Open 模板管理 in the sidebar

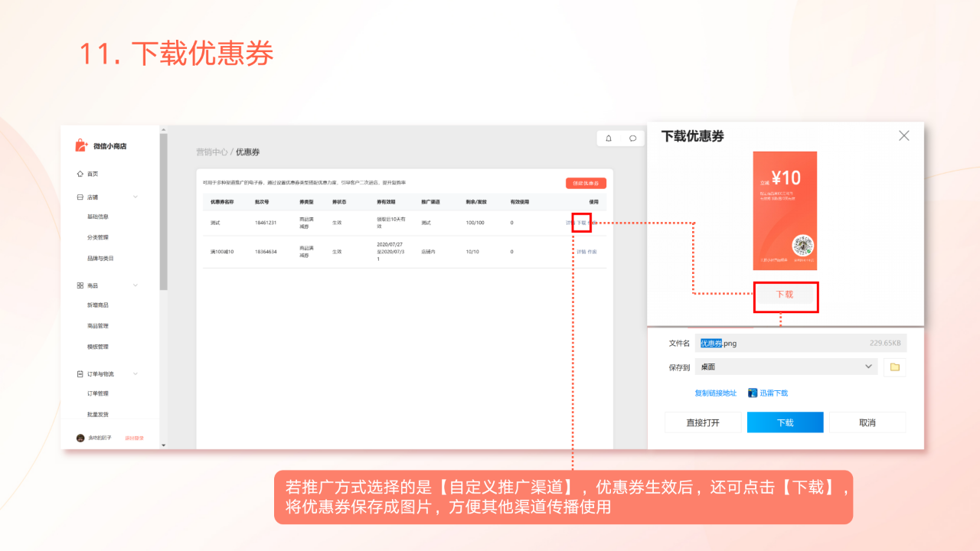click(98, 347)
